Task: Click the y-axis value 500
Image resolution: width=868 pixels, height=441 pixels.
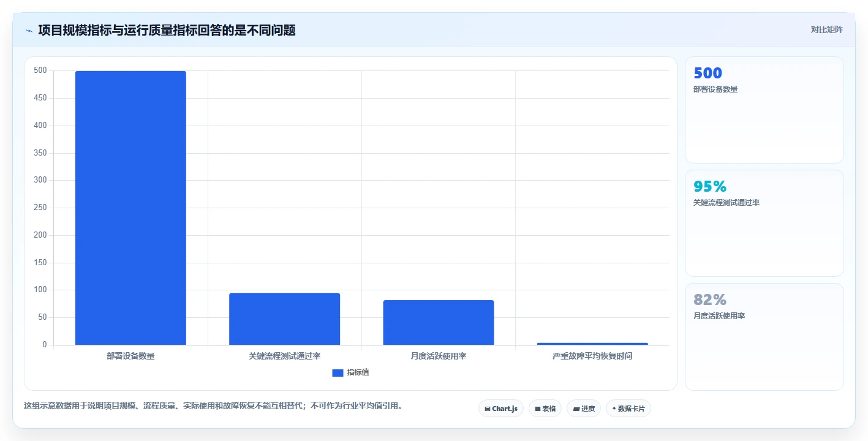Action: (40, 70)
